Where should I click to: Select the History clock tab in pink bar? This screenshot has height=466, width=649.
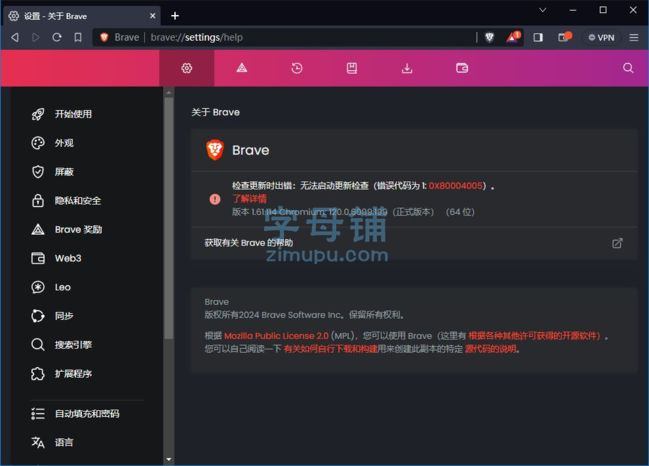tap(297, 68)
